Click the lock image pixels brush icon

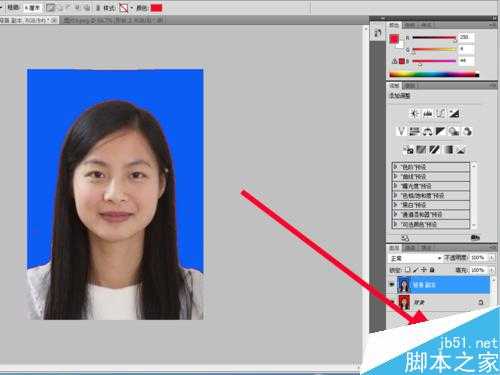[x=416, y=270]
